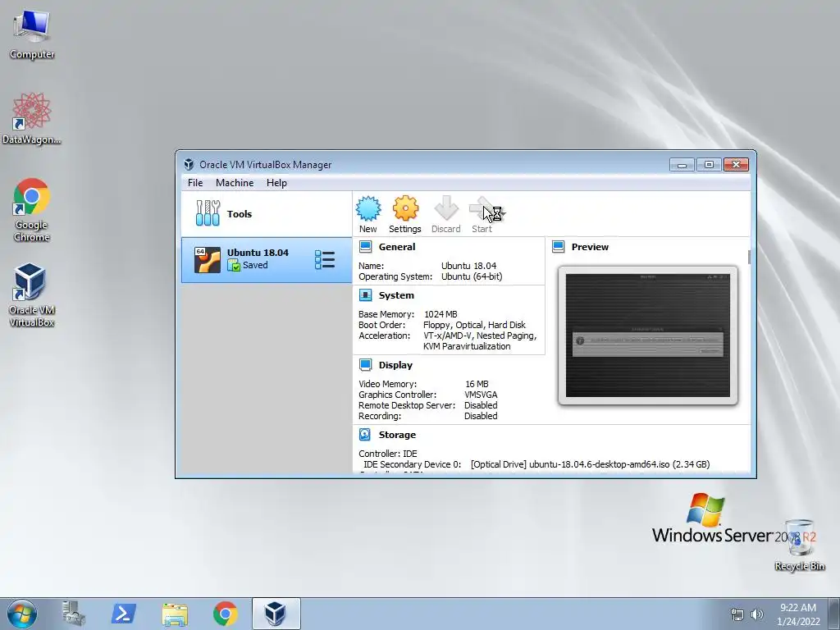Click the Preview section icon

pos(558,246)
